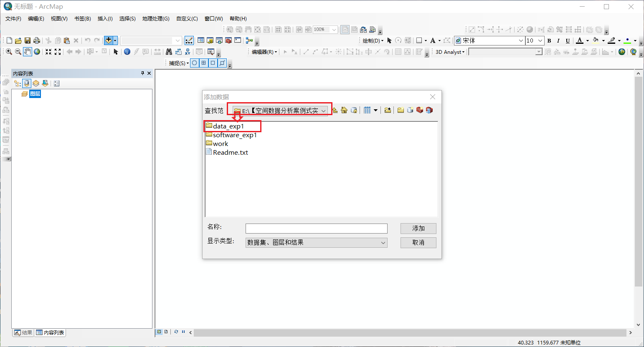Viewport: 644px width, 347px height.
Task: Toggle point snapping
Action: [x=195, y=63]
